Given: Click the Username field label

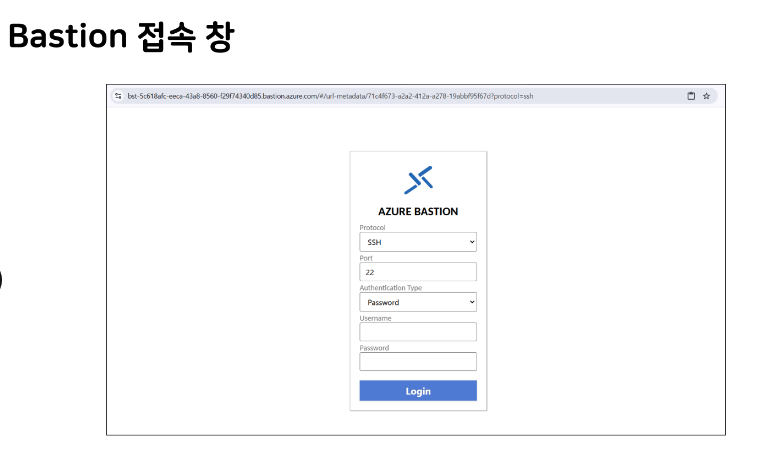Looking at the screenshot, I should (376, 318).
